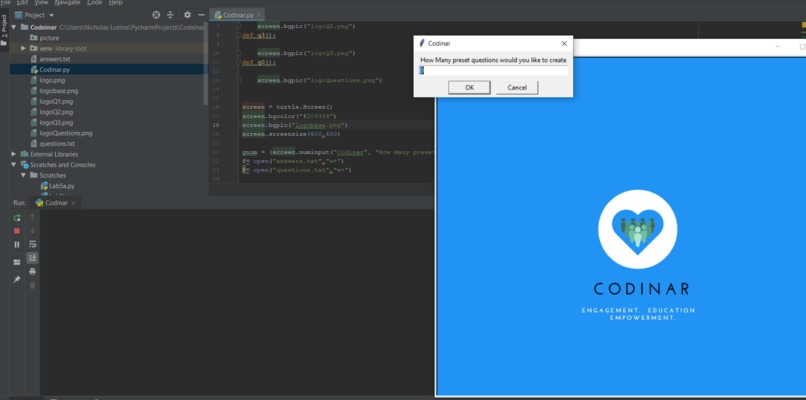Click the up stack trace arrow
The height and width of the screenshot is (400, 806).
click(x=32, y=216)
